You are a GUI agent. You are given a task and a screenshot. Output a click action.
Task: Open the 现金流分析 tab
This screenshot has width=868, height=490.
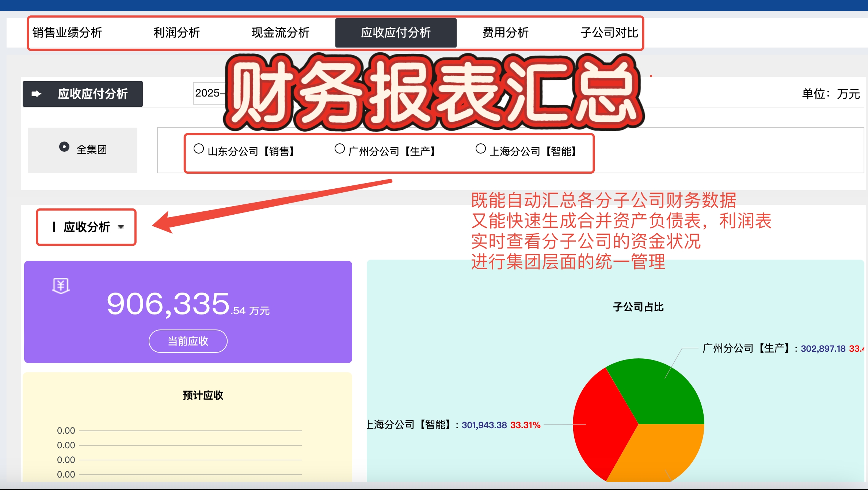(x=281, y=33)
